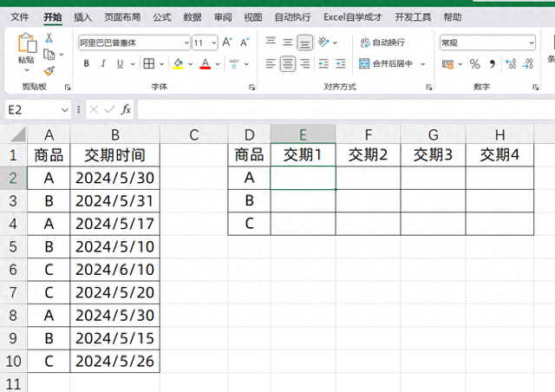Open the number format 常规 dropdown

click(x=531, y=42)
